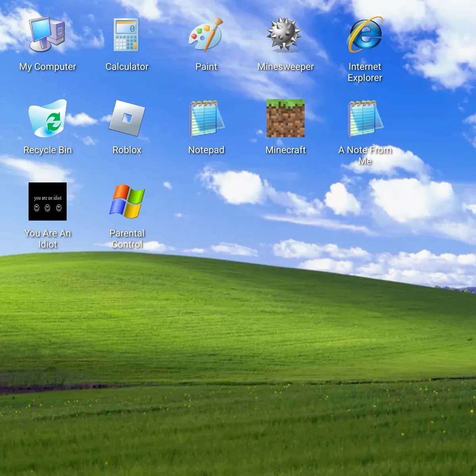Screen dimensions: 476x476
Task: Open the A Note From Me file icon
Action: click(365, 118)
